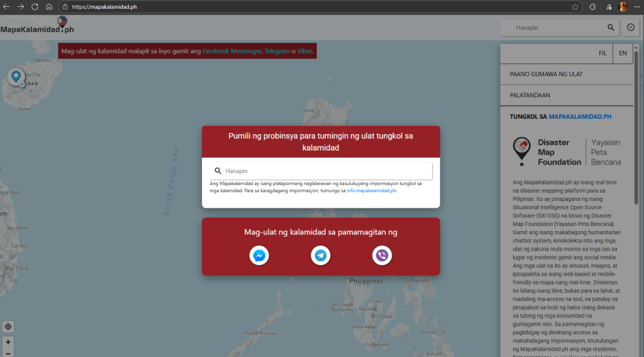Viewport: 644px width, 357px height.
Task: Switch language to FIL
Action: (602, 54)
